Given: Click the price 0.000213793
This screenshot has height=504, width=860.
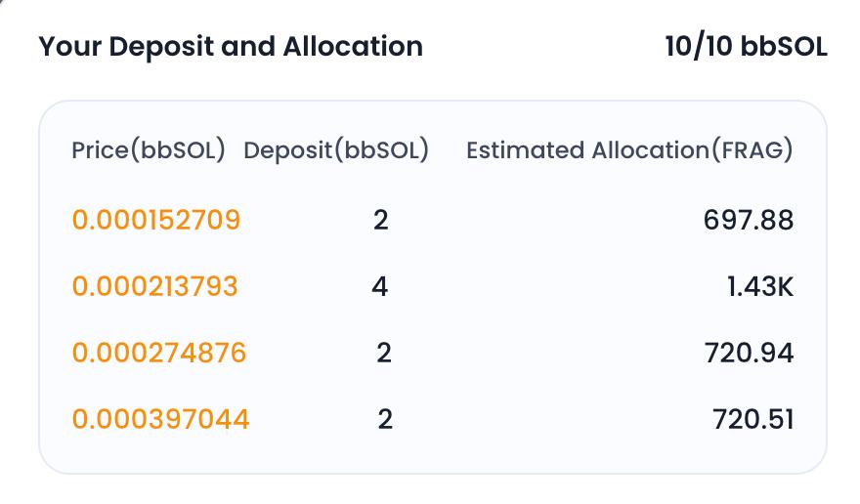Looking at the screenshot, I should [x=155, y=286].
